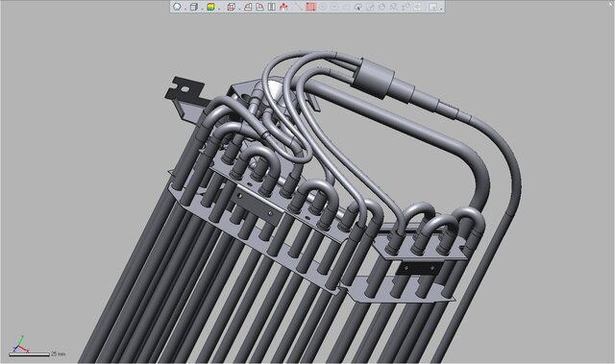This screenshot has width=615, height=364.
Task: Click the grayed diagonal line icon
Action: (x=299, y=7)
